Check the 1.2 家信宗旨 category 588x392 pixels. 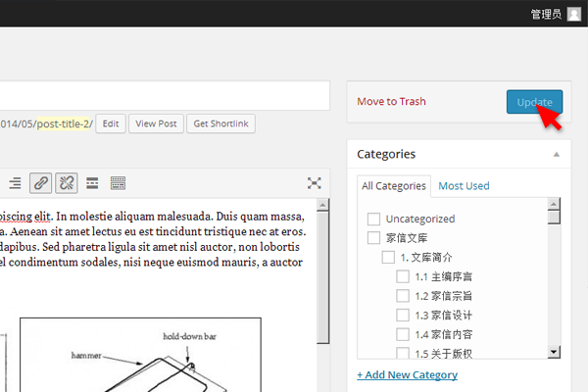point(403,296)
